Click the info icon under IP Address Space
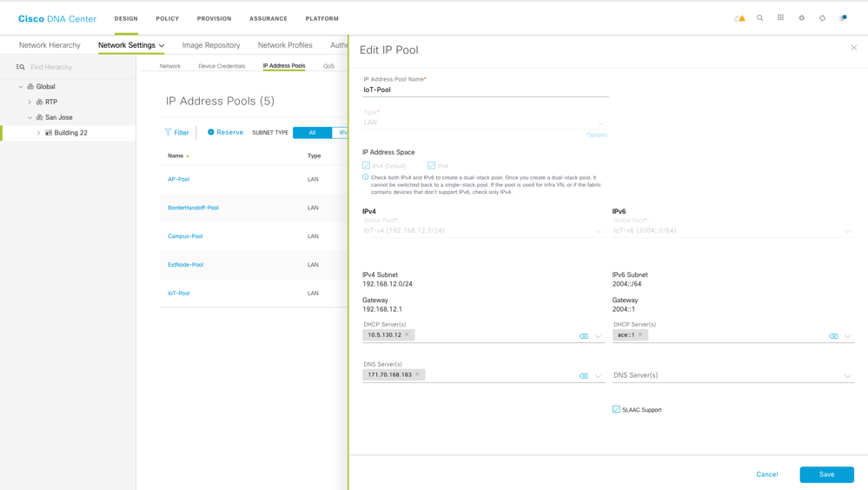This screenshot has height=490, width=868. pyautogui.click(x=365, y=177)
